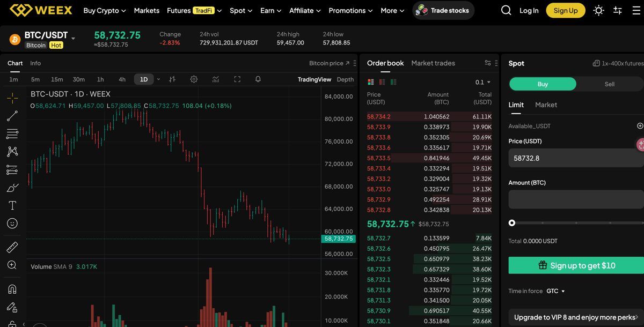Image resolution: width=644 pixels, height=327 pixels.
Task: Click the Price (USDT) input field
Action: (x=576, y=158)
